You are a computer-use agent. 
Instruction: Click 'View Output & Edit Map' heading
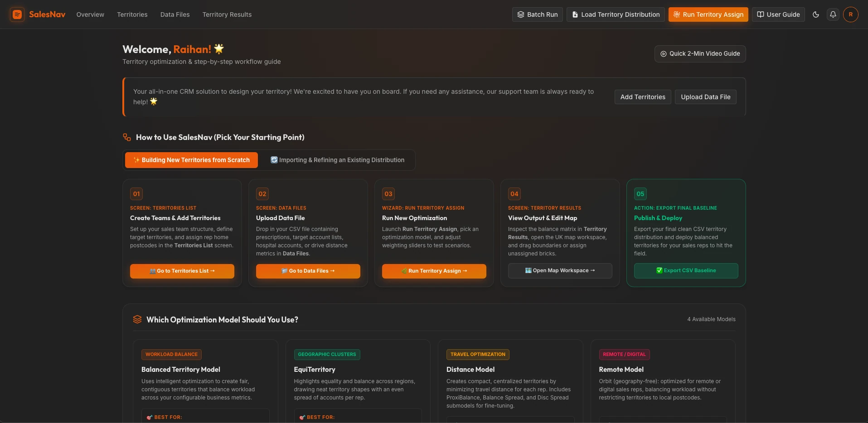pos(543,218)
